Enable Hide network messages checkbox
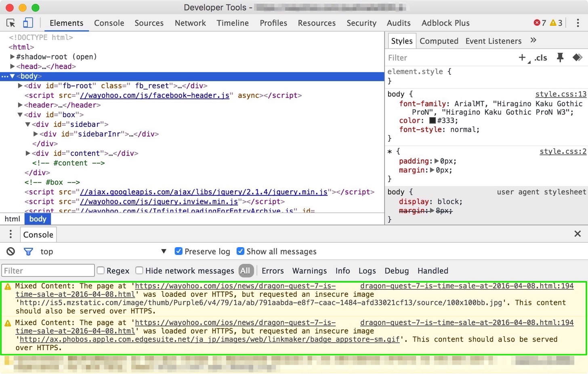The width and height of the screenshot is (588, 374). tap(139, 270)
